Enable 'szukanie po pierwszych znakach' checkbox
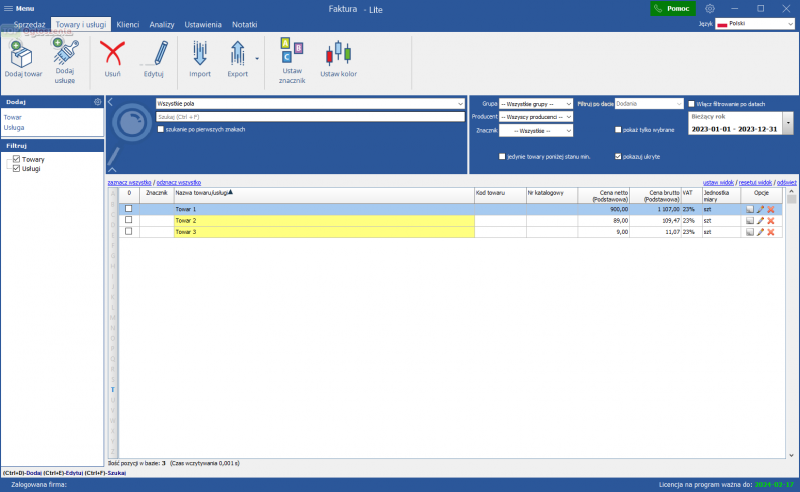The image size is (800, 492). coord(161,130)
